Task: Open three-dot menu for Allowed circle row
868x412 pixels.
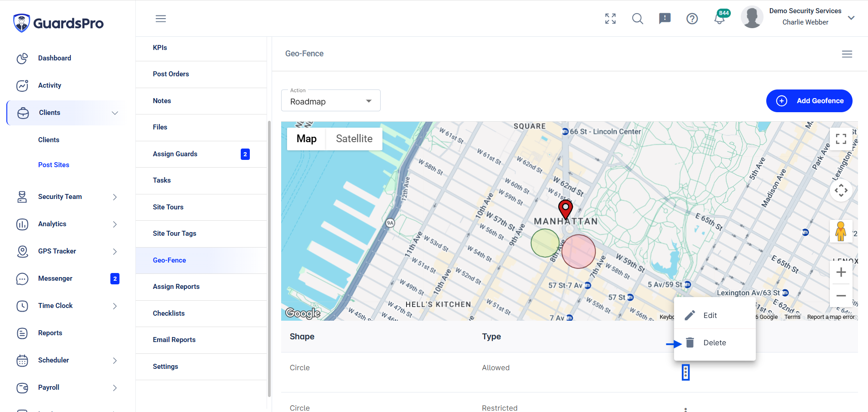Action: coord(686,372)
